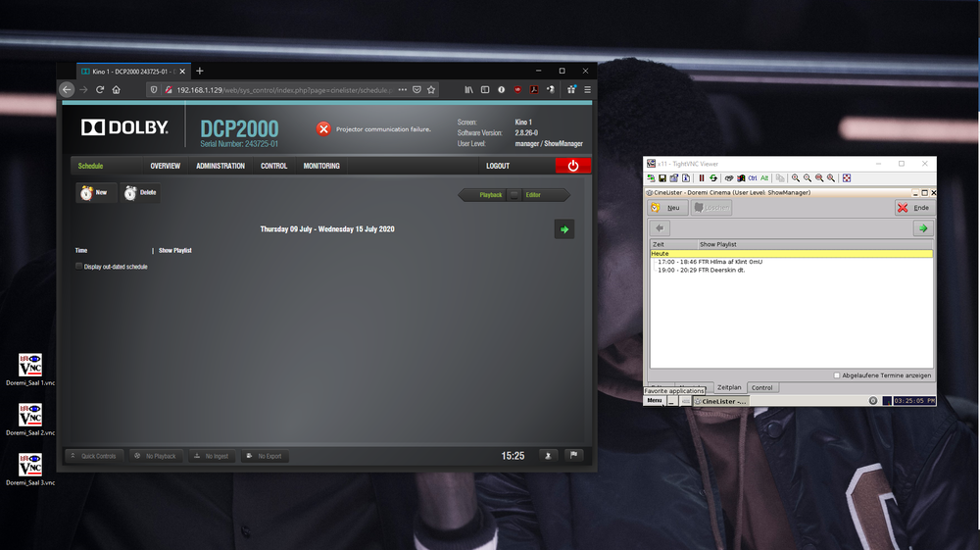The width and height of the screenshot is (980, 550).
Task: Enable Display out-dated schedule checkbox
Action: click(79, 267)
